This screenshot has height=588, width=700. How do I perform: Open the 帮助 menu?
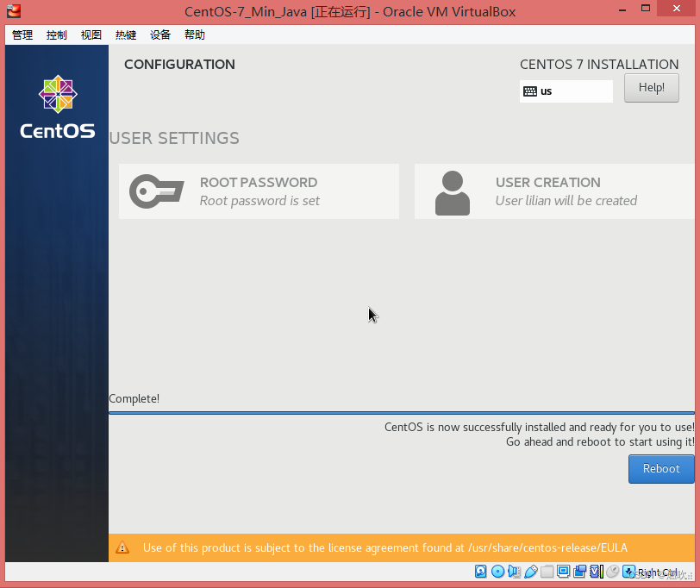tap(195, 34)
